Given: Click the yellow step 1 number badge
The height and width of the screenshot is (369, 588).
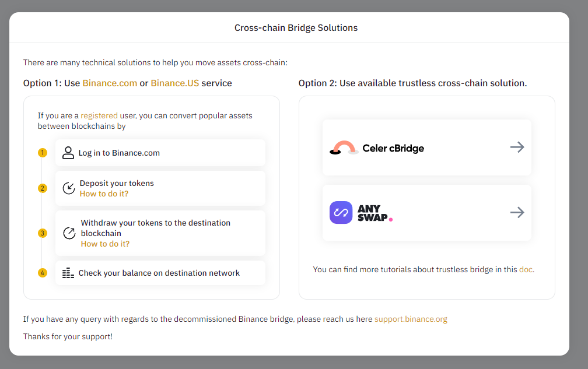Looking at the screenshot, I should pyautogui.click(x=43, y=153).
